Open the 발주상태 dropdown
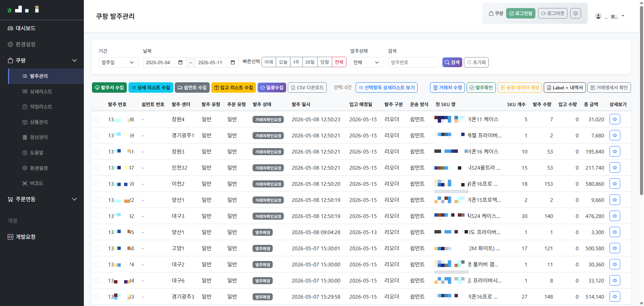This screenshot has width=644, height=306. 367,62
